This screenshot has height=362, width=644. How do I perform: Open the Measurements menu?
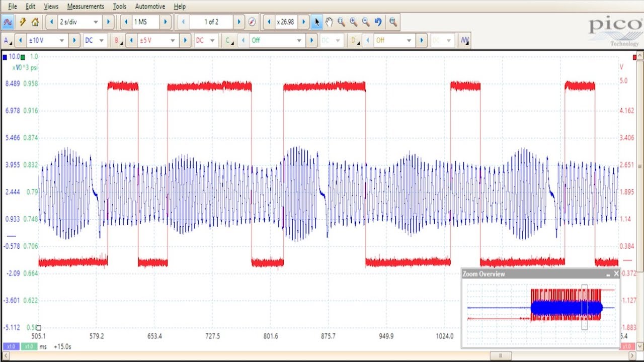click(x=86, y=7)
